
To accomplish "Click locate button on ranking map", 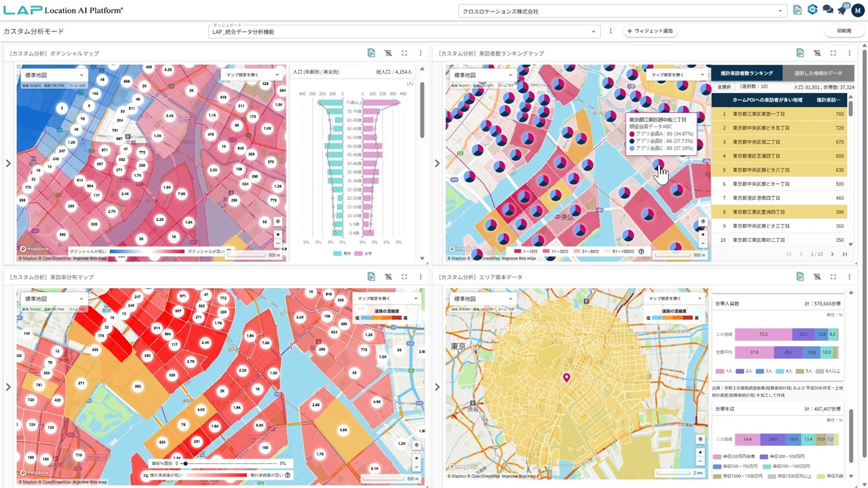I will [x=702, y=222].
